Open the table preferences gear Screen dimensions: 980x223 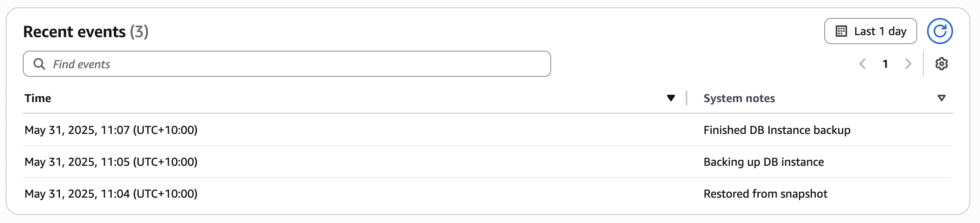point(941,64)
